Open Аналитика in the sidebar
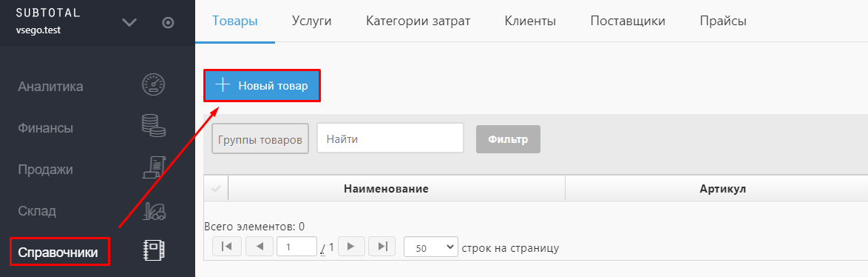The image size is (868, 277). (51, 87)
